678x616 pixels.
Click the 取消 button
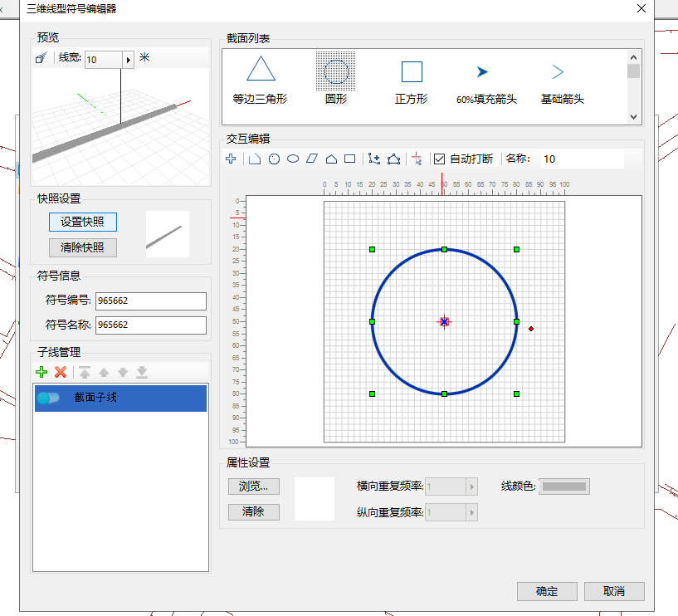tap(614, 591)
